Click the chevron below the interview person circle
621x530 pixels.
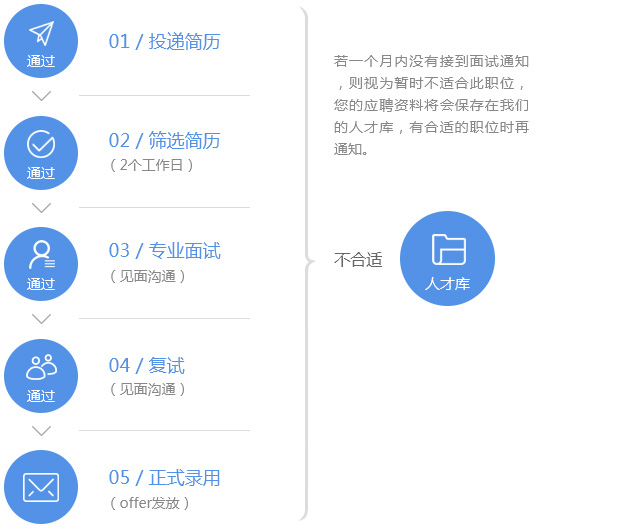(41, 319)
